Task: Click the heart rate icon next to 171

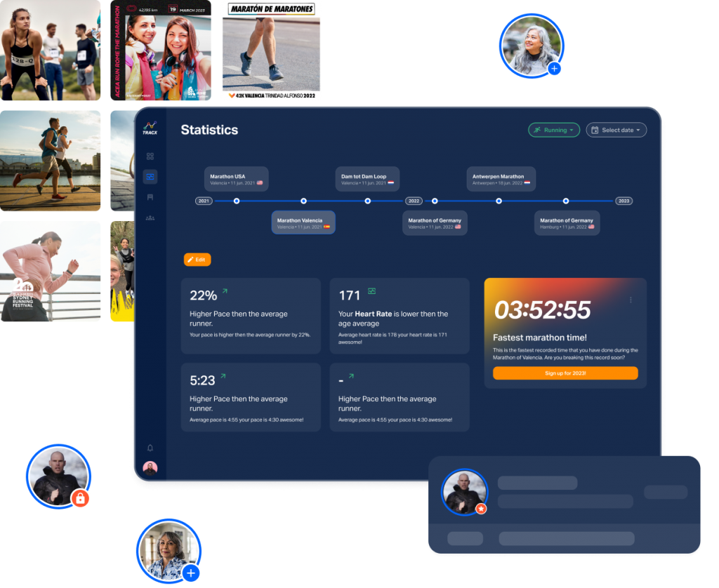Action: (371, 291)
